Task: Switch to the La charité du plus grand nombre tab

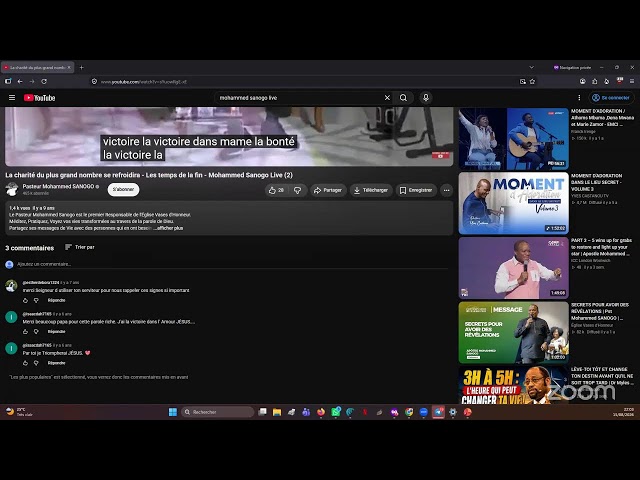Action: pyautogui.click(x=37, y=67)
